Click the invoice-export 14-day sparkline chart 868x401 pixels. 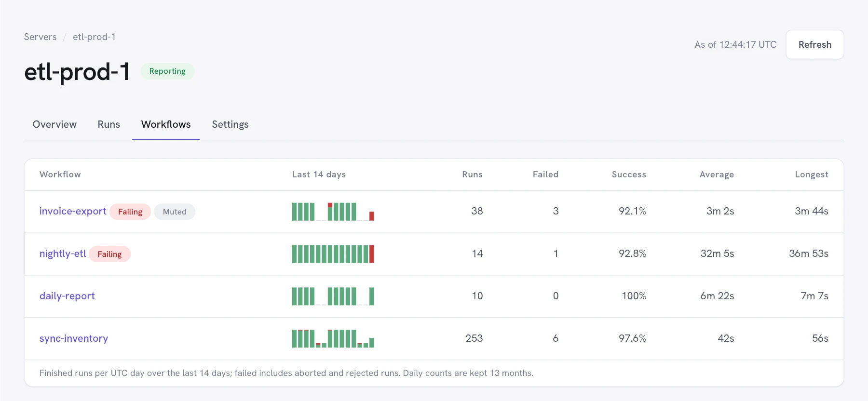[333, 212]
